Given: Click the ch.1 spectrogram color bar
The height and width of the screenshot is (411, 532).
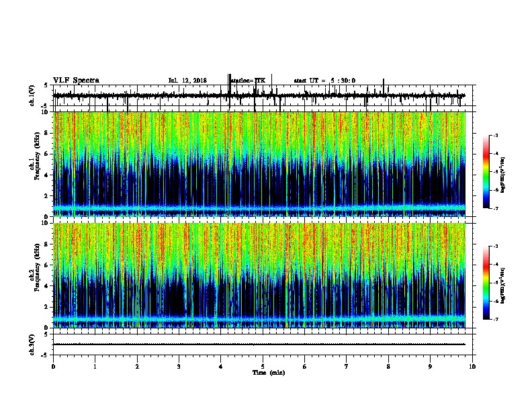Looking at the screenshot, I should point(486,172).
